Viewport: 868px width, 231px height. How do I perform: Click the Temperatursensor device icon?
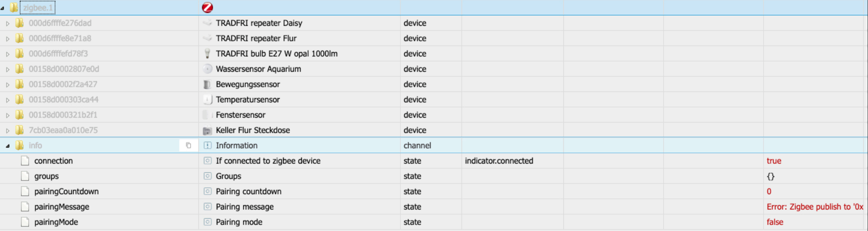pyautogui.click(x=208, y=100)
